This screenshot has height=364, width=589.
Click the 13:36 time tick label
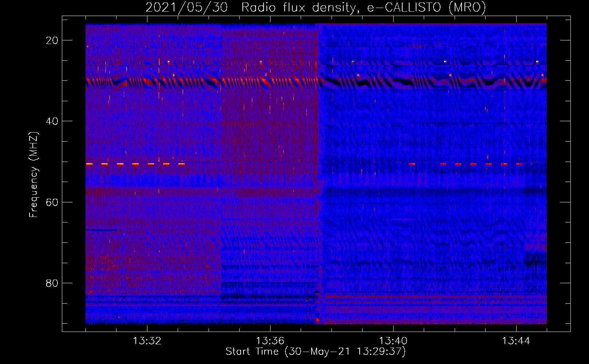pyautogui.click(x=270, y=341)
